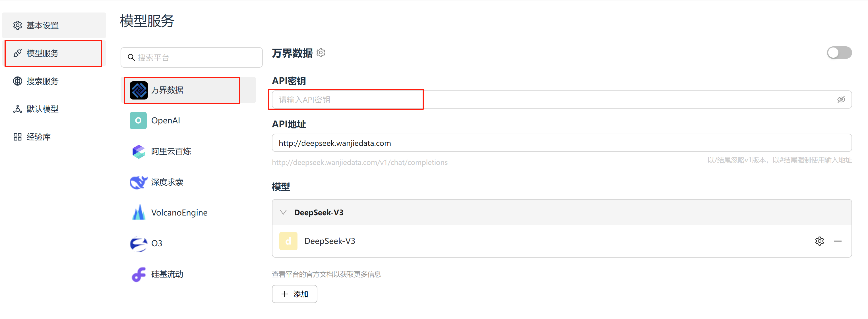Select the 硅基流动 provider
The image size is (868, 319).
(x=188, y=274)
